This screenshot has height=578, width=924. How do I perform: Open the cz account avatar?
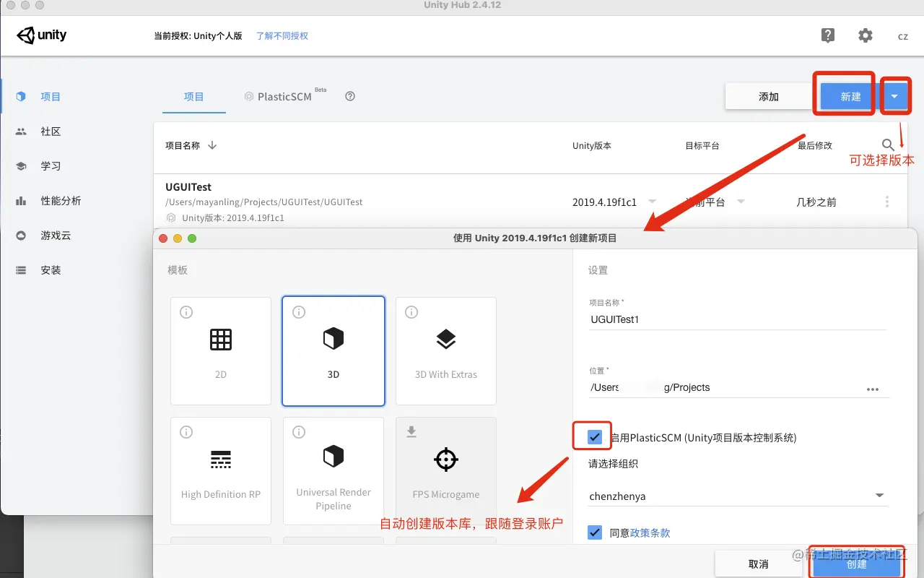click(902, 36)
